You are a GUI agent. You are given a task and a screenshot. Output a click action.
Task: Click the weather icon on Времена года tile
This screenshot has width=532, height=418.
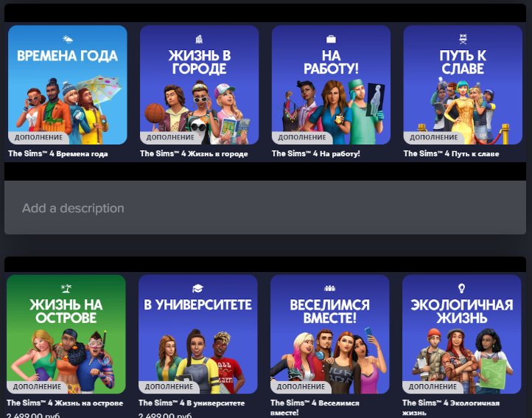click(x=68, y=38)
